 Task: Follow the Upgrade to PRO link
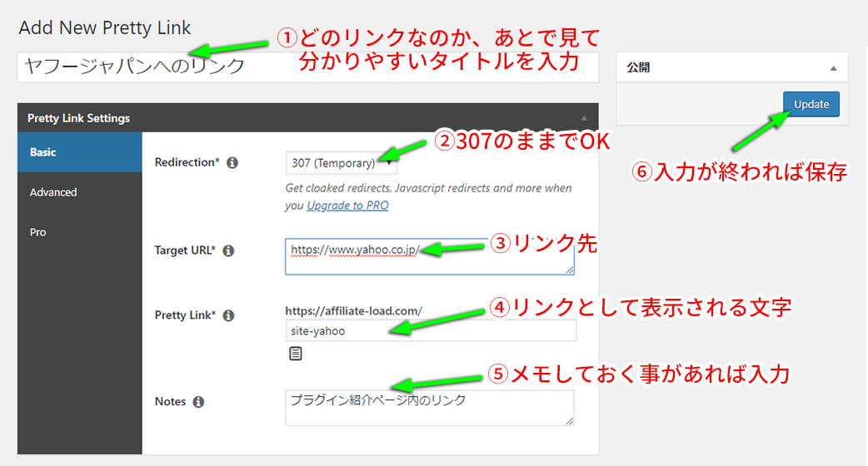347,206
